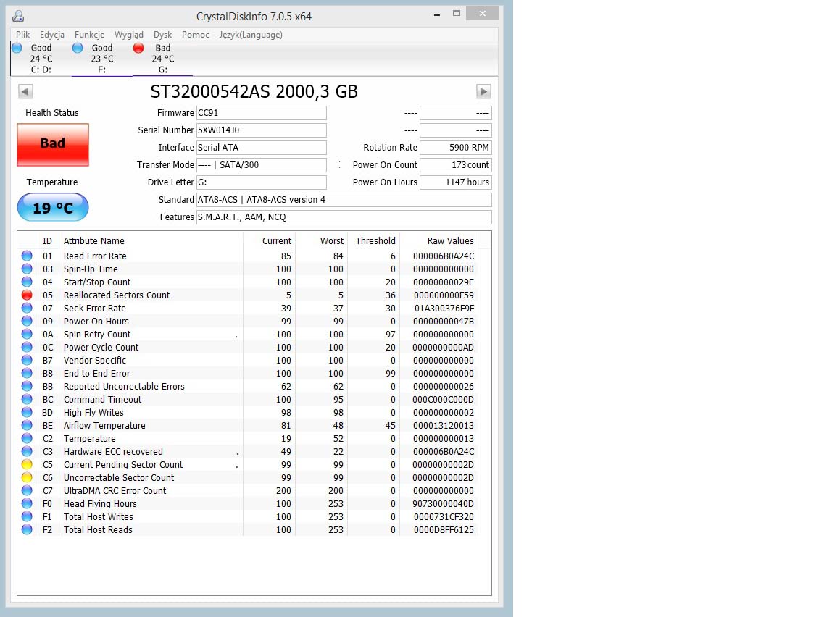Click the Power On Hours value 1147 hours
Screen dimensions: 840x617
[455, 182]
